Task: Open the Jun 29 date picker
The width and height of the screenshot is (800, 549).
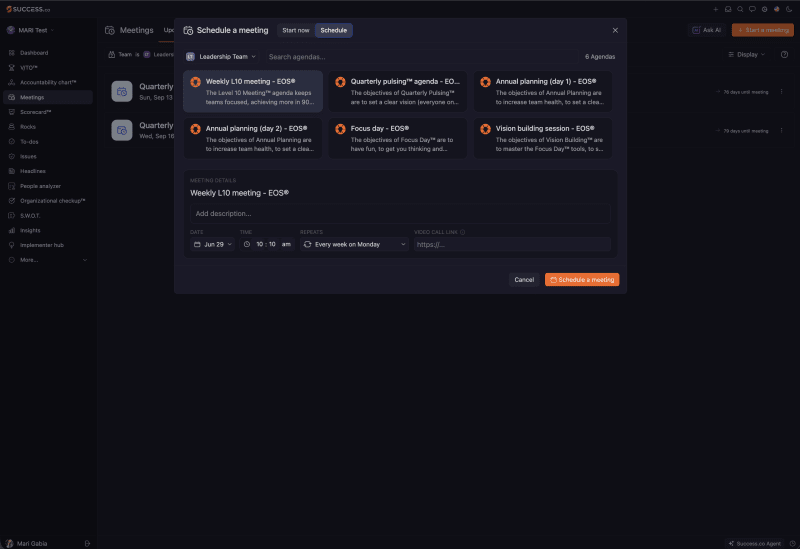Action: [x=213, y=244]
